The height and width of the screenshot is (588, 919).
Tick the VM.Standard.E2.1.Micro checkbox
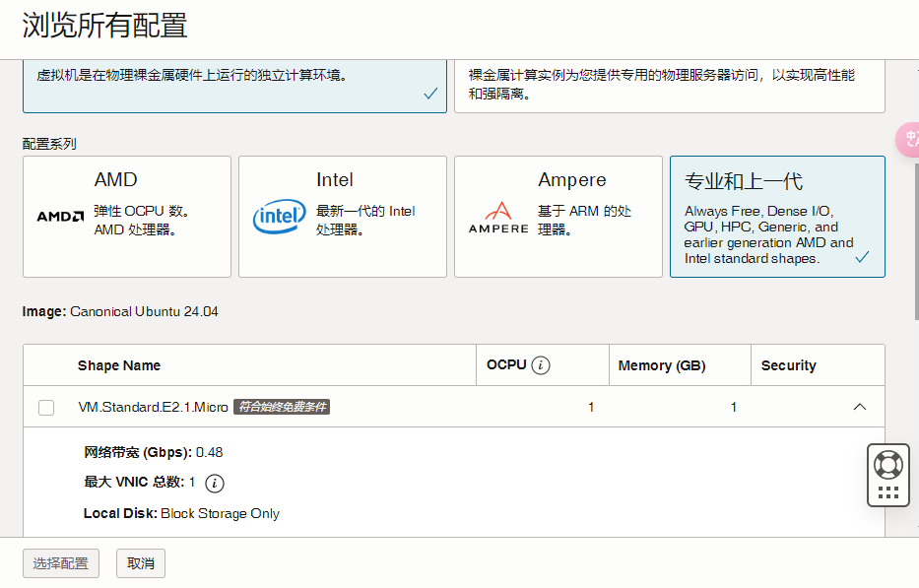[x=46, y=408]
